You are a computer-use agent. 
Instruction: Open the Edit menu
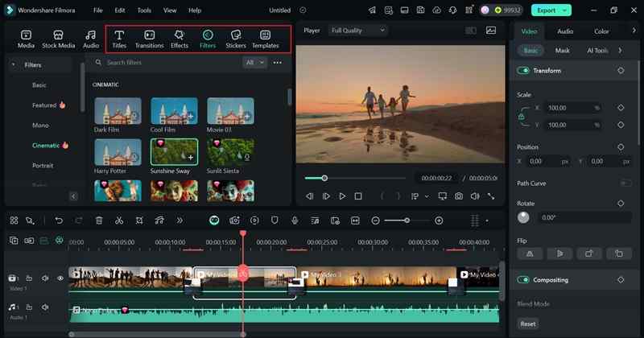[120, 10]
